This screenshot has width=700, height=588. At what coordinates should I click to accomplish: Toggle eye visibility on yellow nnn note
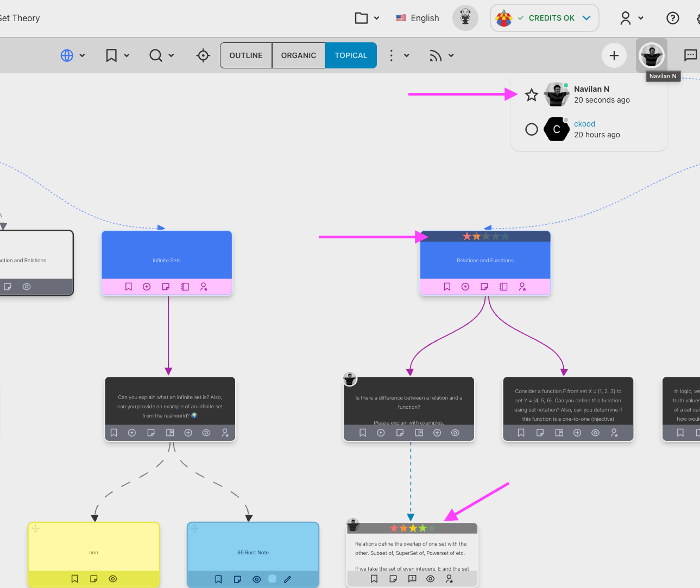point(113,579)
